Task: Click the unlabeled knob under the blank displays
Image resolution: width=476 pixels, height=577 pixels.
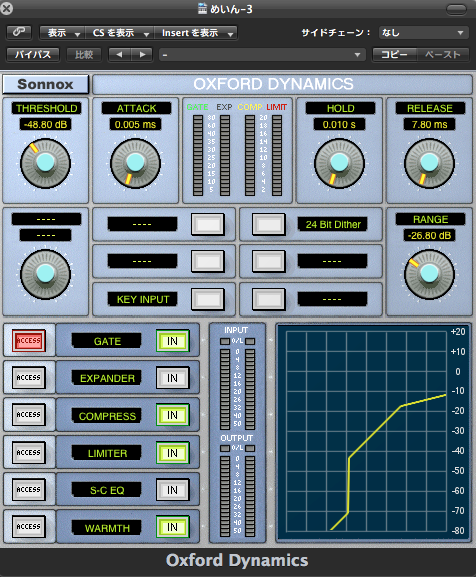Action: tap(45, 274)
